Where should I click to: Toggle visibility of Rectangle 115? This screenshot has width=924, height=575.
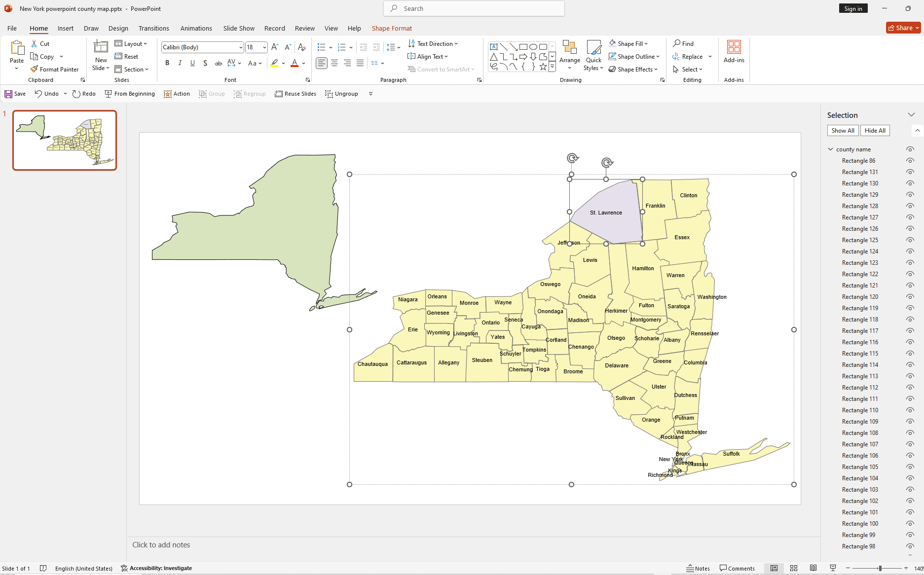[x=910, y=354]
